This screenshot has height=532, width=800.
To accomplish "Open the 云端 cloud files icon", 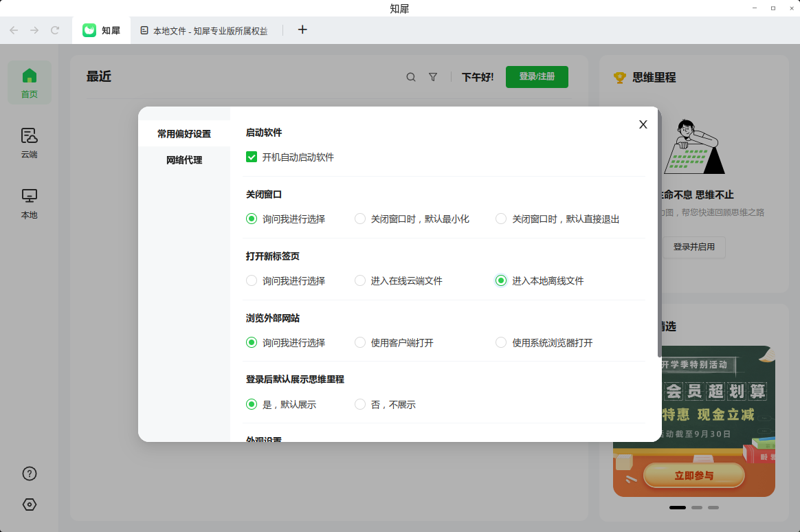I will pyautogui.click(x=30, y=135).
